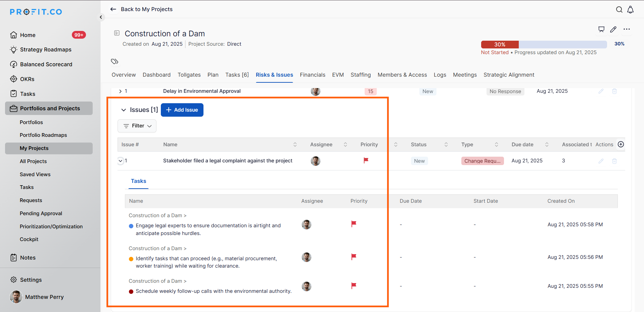Expand the Delay in Environmental Approval row
Screen dimensions: 644x312
[x=120, y=91]
